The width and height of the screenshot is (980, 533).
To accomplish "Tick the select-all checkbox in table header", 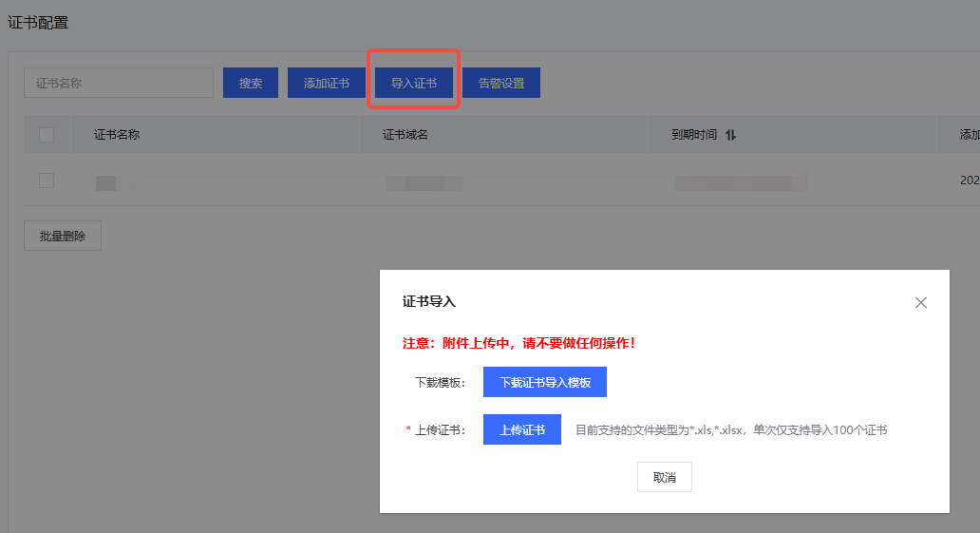I will pos(47,135).
